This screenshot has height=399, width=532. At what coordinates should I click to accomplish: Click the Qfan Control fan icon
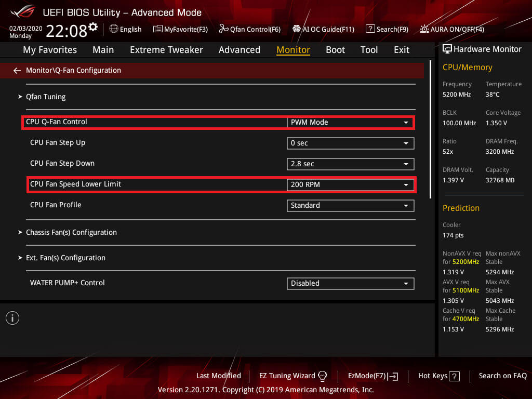tap(223, 29)
